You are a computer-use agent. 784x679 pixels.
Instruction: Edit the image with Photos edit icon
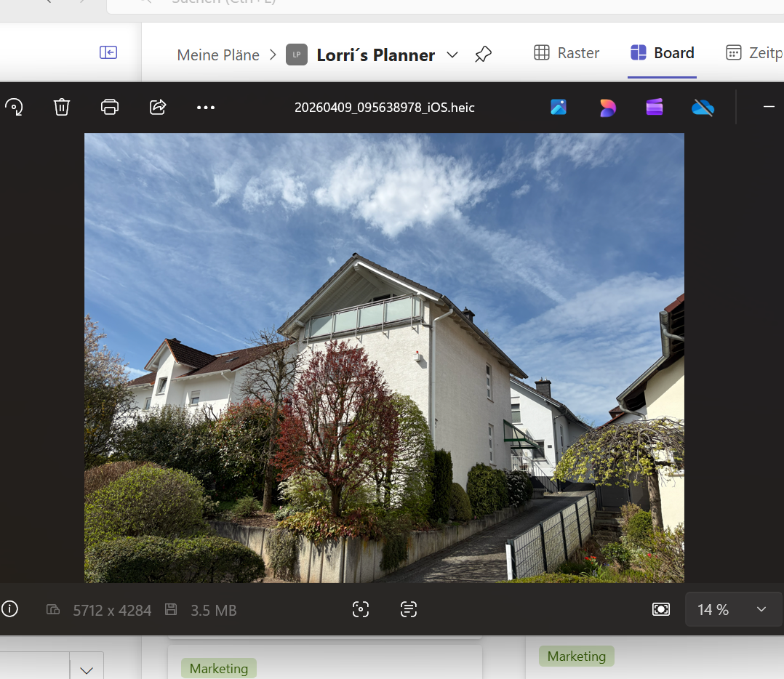pos(559,107)
